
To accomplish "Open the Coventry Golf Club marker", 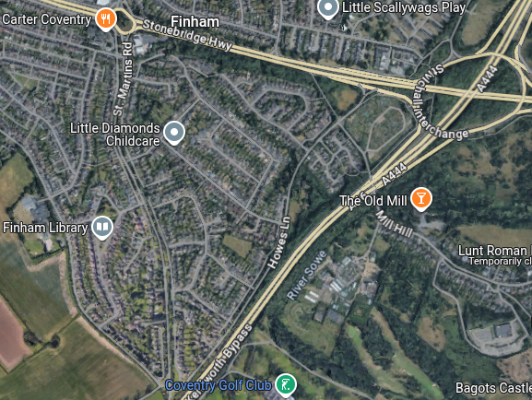I will coord(286,385).
